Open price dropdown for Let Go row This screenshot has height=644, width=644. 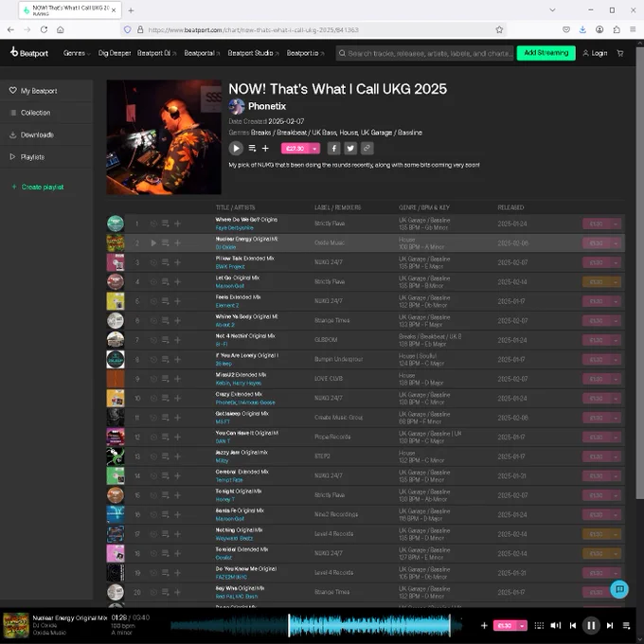[x=616, y=282]
